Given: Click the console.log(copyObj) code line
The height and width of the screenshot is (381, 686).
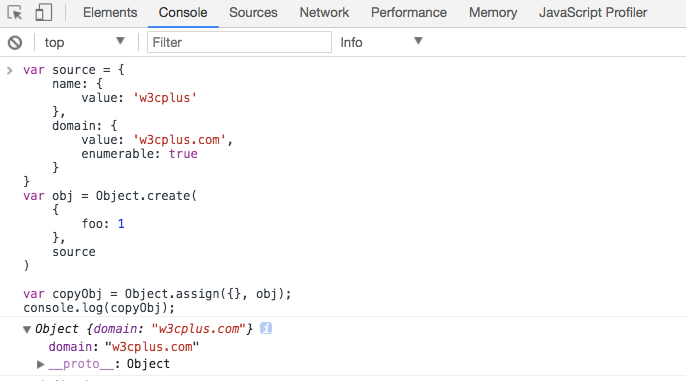Looking at the screenshot, I should [99, 308].
